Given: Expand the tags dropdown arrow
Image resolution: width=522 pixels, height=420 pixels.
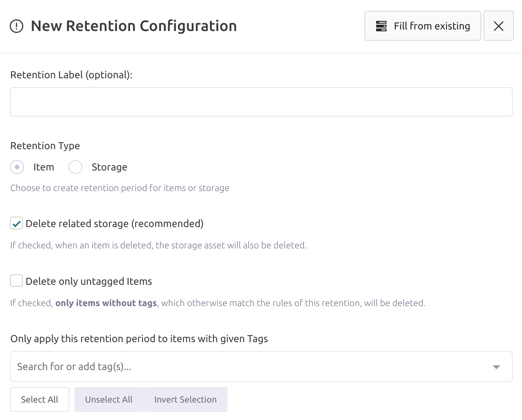Looking at the screenshot, I should click(x=496, y=367).
